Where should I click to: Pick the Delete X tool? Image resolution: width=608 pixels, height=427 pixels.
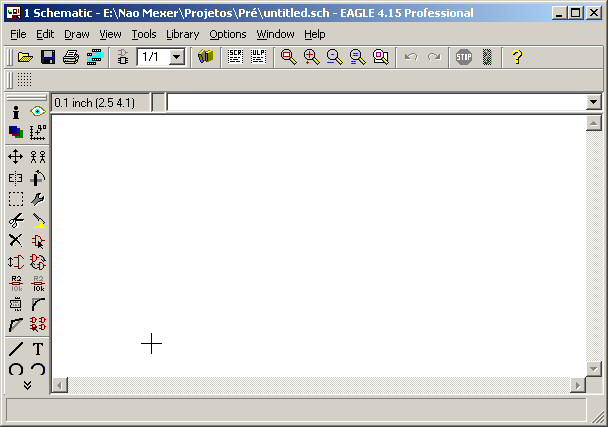[16, 240]
